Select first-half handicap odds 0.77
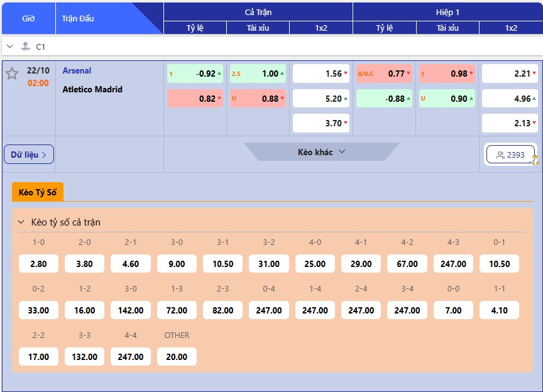This screenshot has width=543, height=392. 384,73
